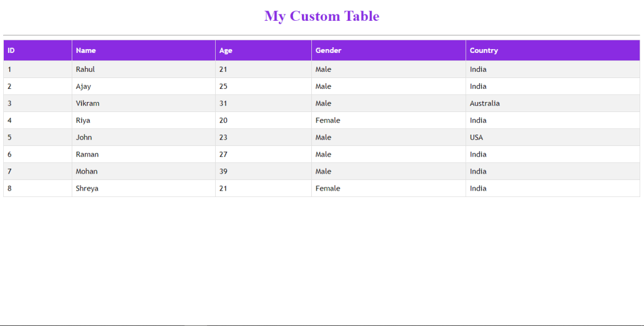Click "Male" in Ajay's row
This screenshot has height=326, width=644.
pos(389,86)
